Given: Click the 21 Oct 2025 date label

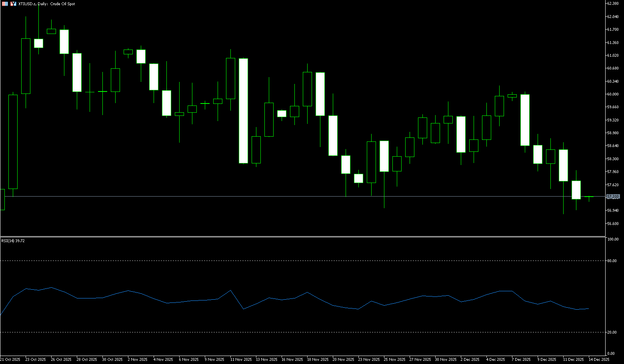Looking at the screenshot, I should coord(10,360).
